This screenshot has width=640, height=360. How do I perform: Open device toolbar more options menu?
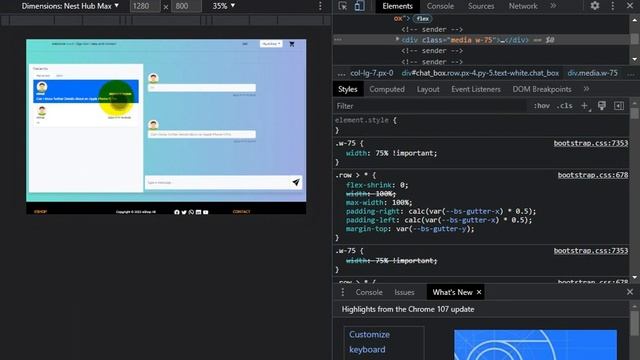(x=320, y=6)
